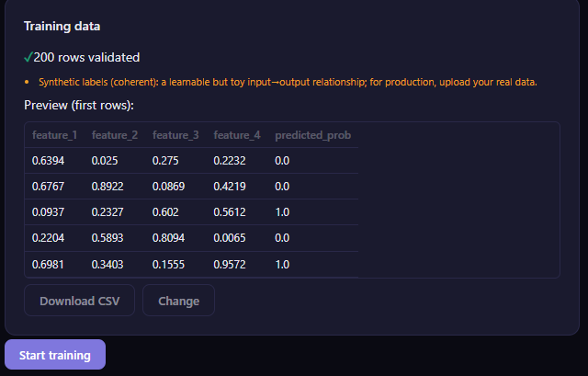588x376 pixels.
Task: Select the predicted_prob column header
Action: point(313,135)
